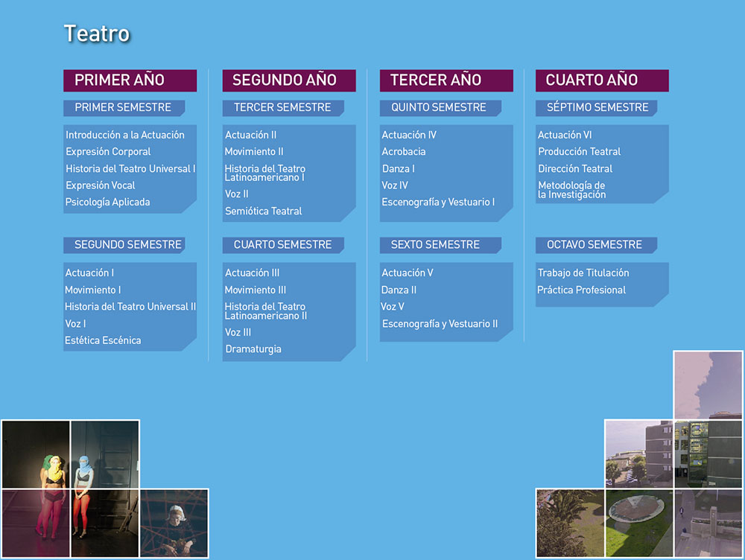Click 'Historia del Teatro Universal II'

(130, 307)
